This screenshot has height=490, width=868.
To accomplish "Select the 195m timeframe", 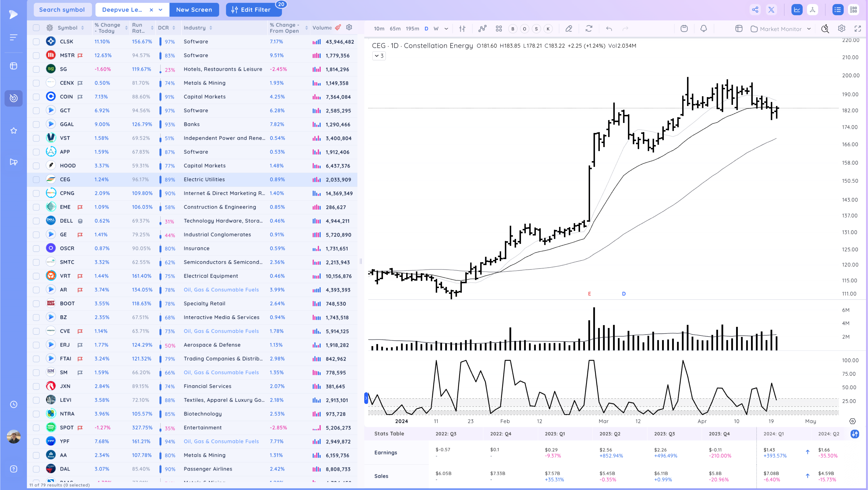I will tap(412, 29).
